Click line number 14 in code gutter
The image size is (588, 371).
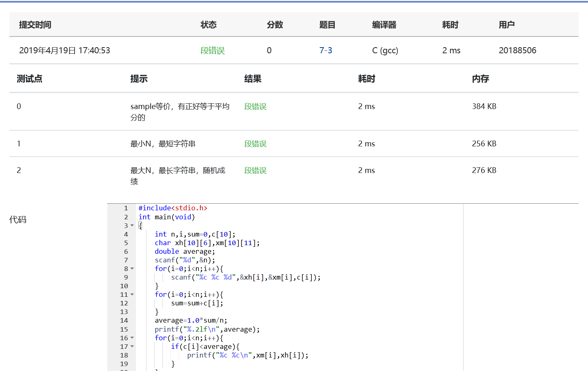point(124,320)
